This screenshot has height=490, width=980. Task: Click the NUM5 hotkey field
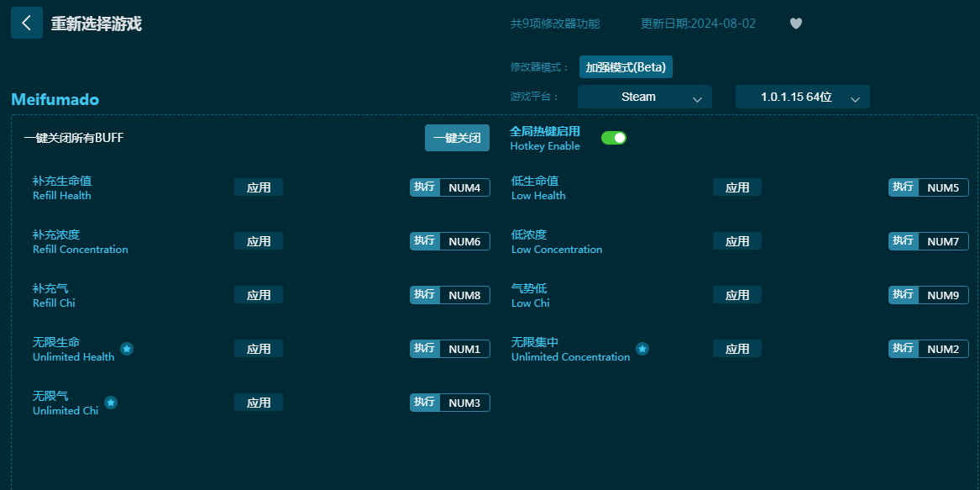944,187
